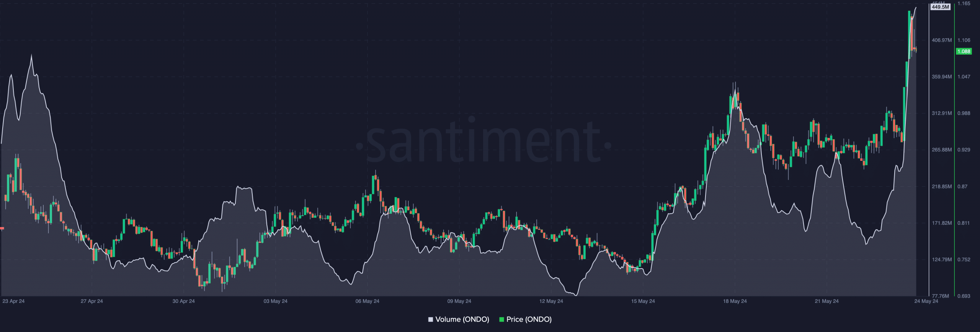The image size is (980, 332).
Task: Click the 30 Apr 24 date label
Action: click(x=183, y=301)
